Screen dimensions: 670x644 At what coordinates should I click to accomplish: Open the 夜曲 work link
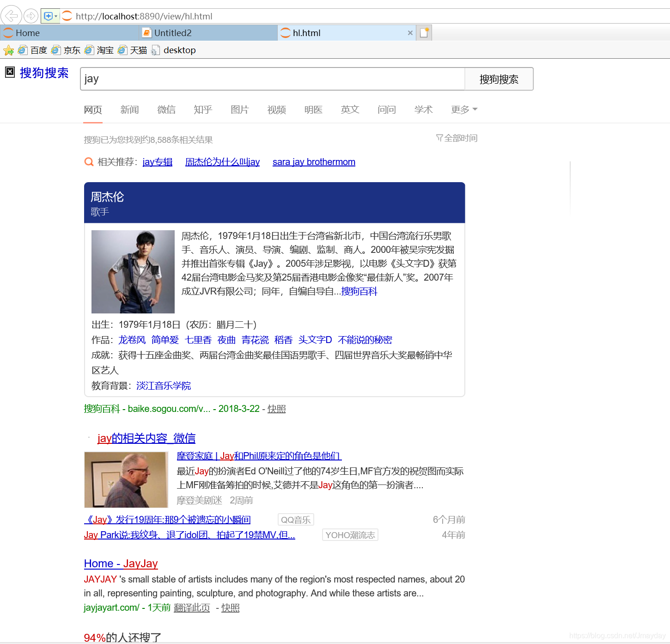(x=226, y=340)
